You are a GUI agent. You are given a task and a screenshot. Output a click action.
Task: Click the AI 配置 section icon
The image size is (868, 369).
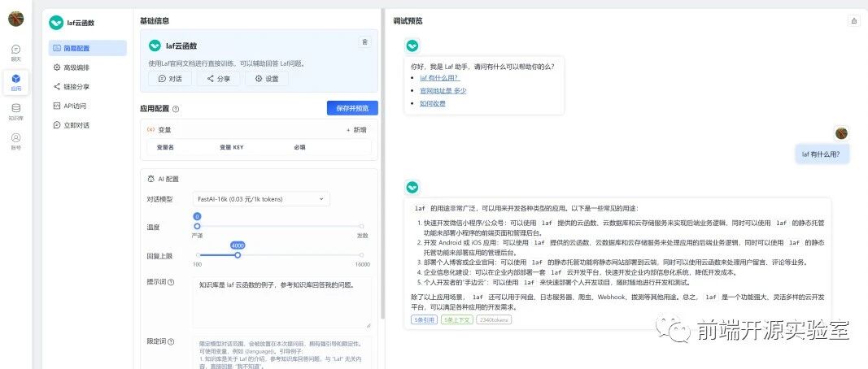pos(151,179)
